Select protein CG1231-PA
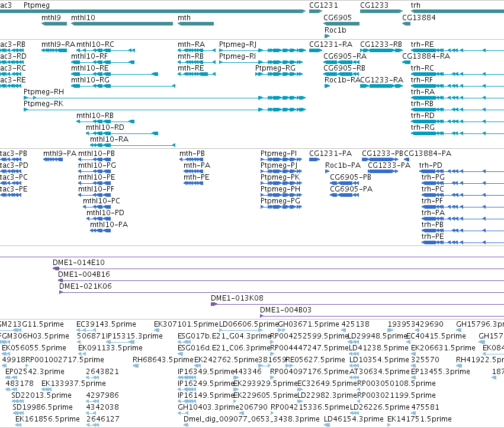 314,159
